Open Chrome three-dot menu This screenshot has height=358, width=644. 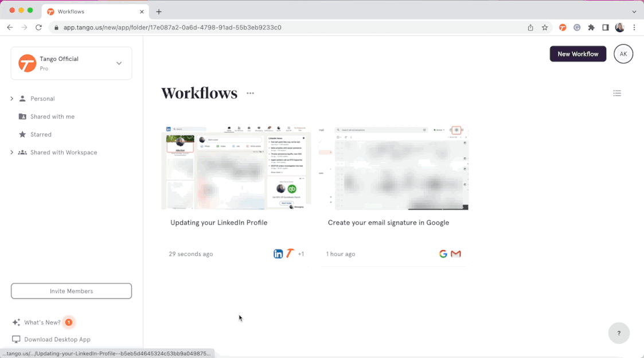pos(634,28)
